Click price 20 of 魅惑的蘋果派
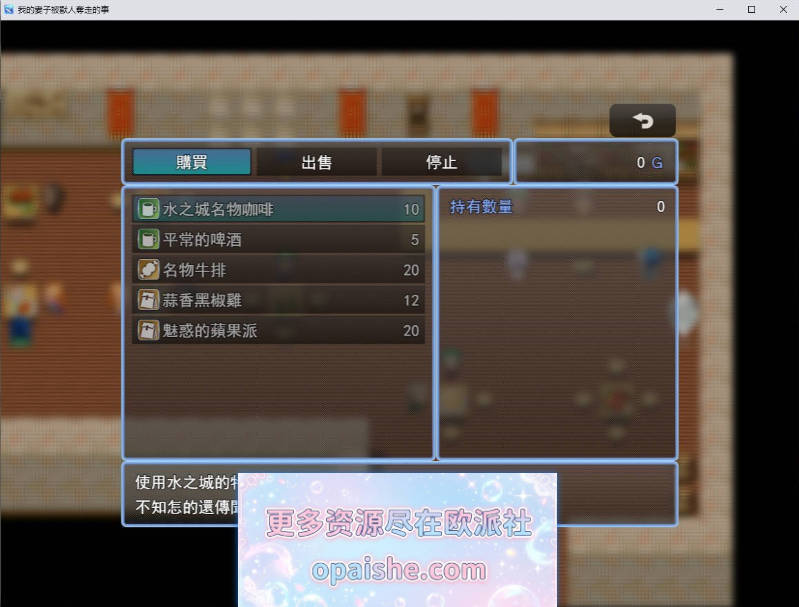 tap(411, 331)
